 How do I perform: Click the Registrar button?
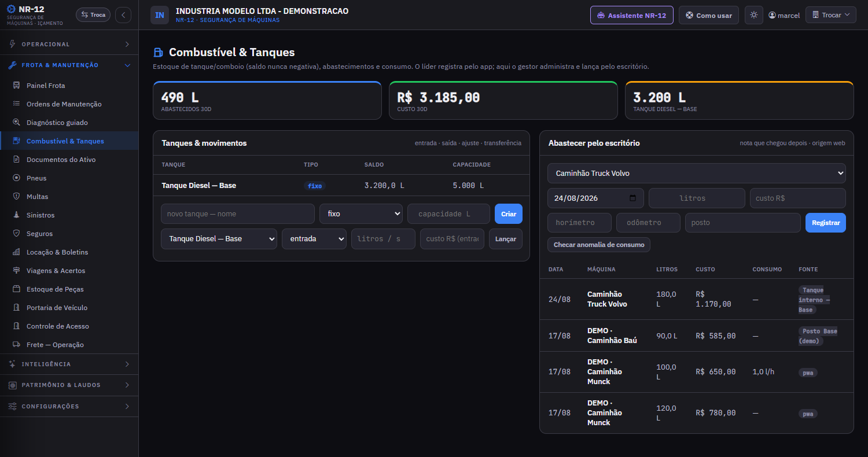click(x=826, y=223)
